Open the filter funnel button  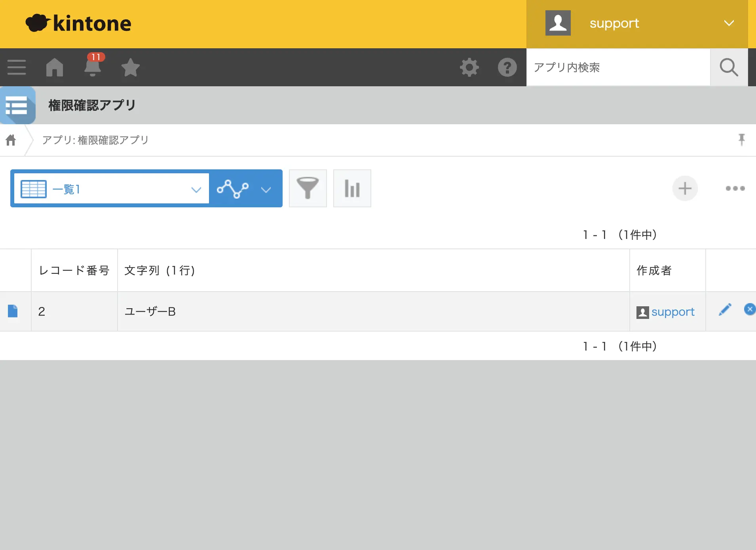coord(308,188)
